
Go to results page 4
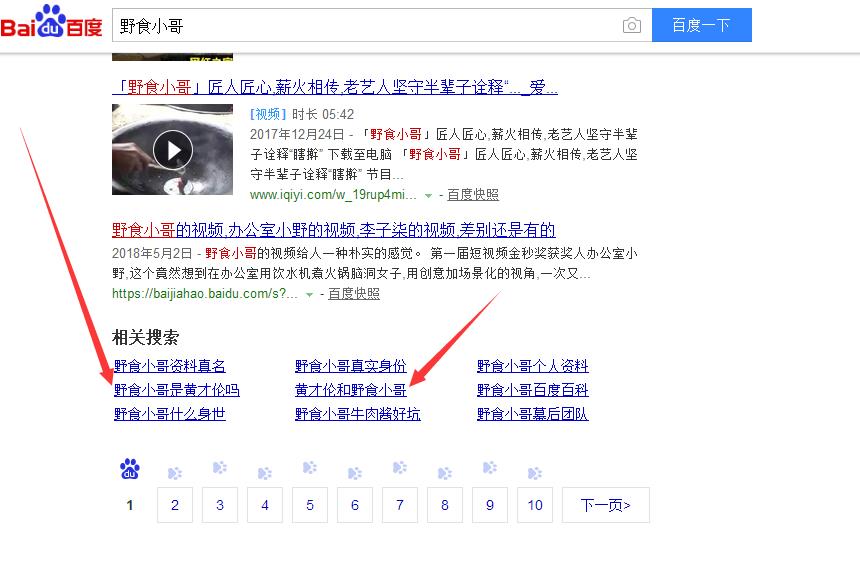pos(265,505)
